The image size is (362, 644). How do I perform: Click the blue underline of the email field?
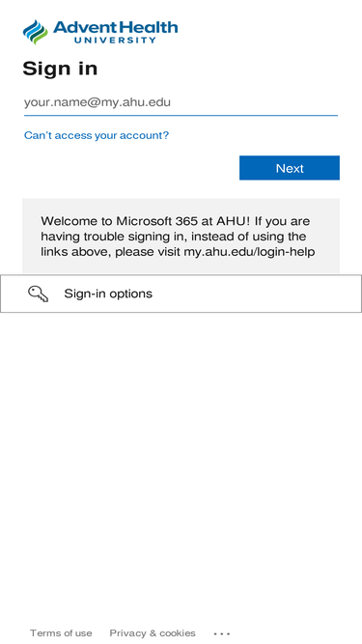click(x=181, y=116)
